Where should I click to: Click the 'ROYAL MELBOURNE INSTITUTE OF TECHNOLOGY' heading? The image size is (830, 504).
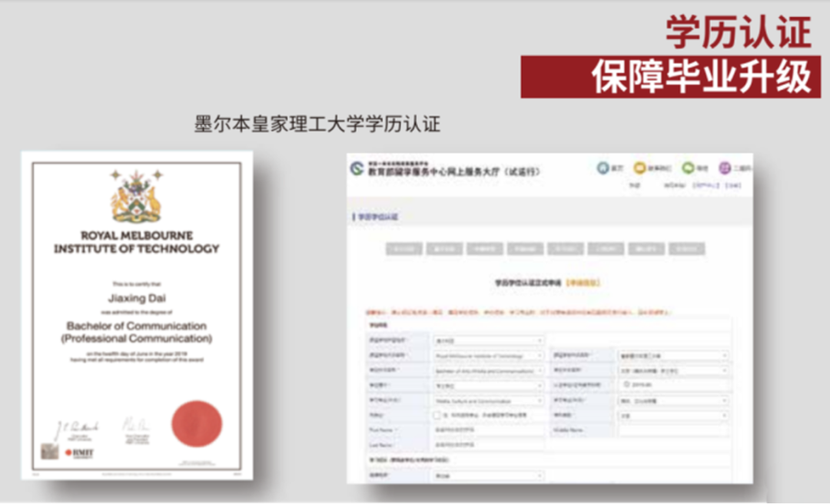(137, 242)
